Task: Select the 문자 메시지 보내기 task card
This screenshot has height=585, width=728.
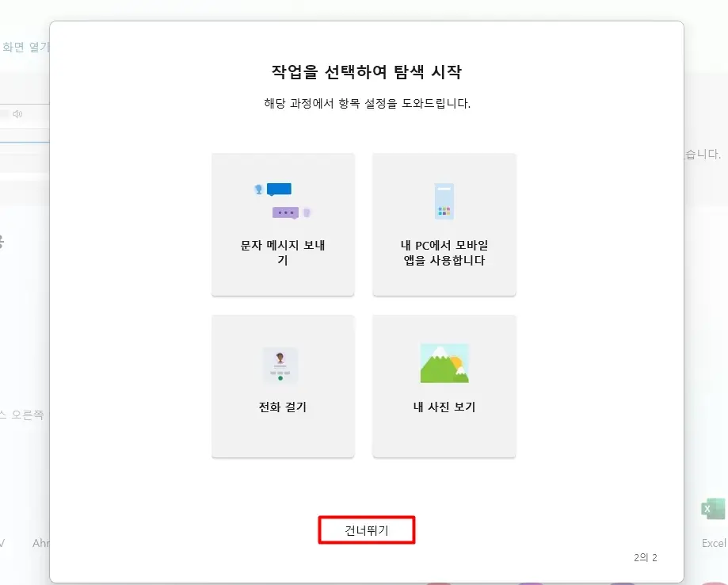Action: 283,224
